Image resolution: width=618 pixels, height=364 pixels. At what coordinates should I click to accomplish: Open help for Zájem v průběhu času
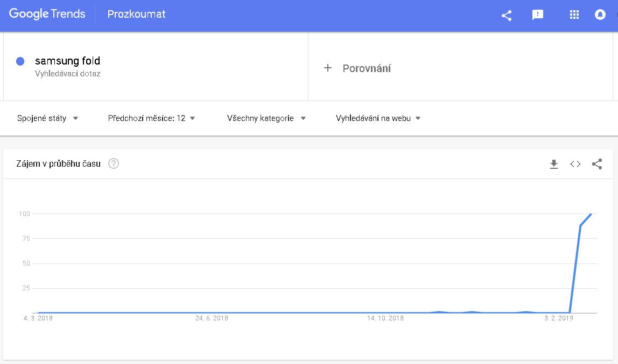pos(113,164)
